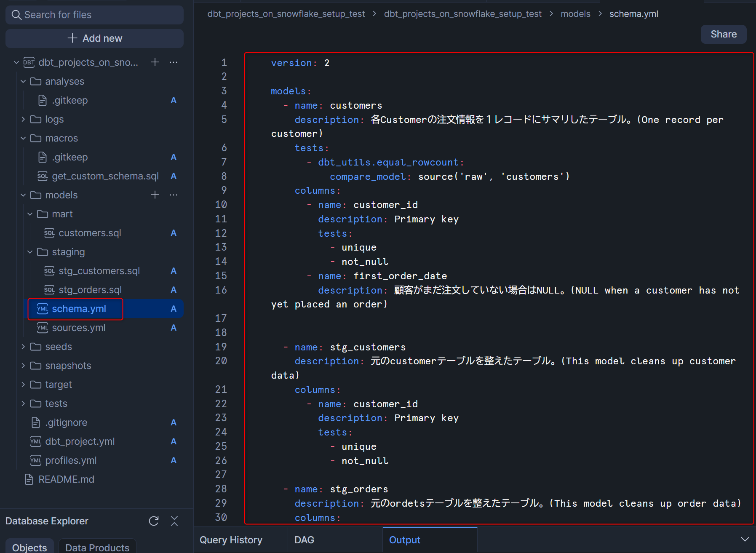The height and width of the screenshot is (553, 756).
Task: Expand the snapshots folder
Action: pos(23,366)
